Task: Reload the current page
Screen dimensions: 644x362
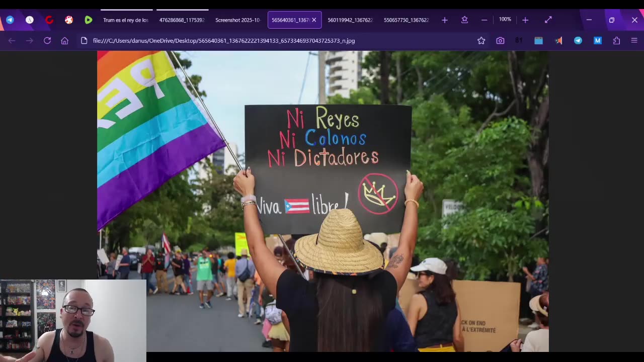Action: click(x=47, y=41)
